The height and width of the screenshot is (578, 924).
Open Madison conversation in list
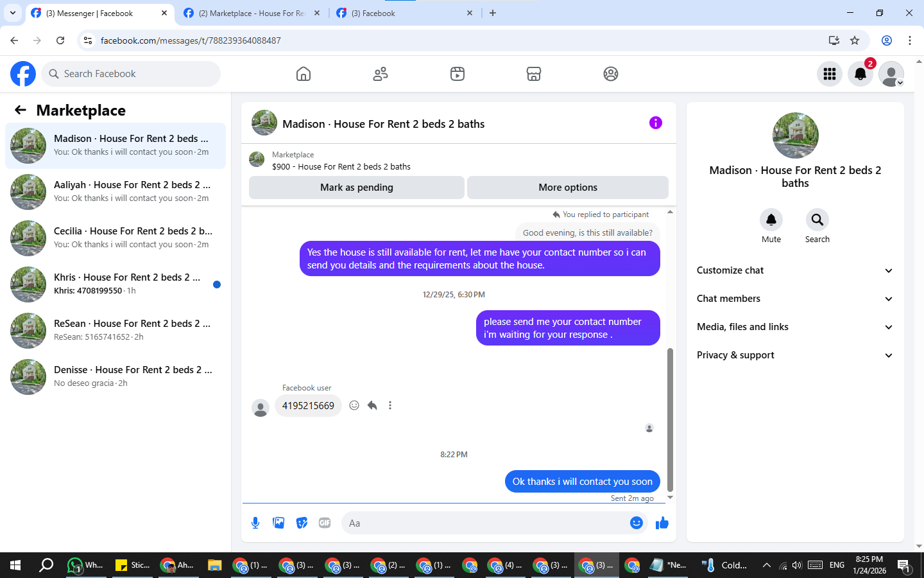pyautogui.click(x=116, y=146)
